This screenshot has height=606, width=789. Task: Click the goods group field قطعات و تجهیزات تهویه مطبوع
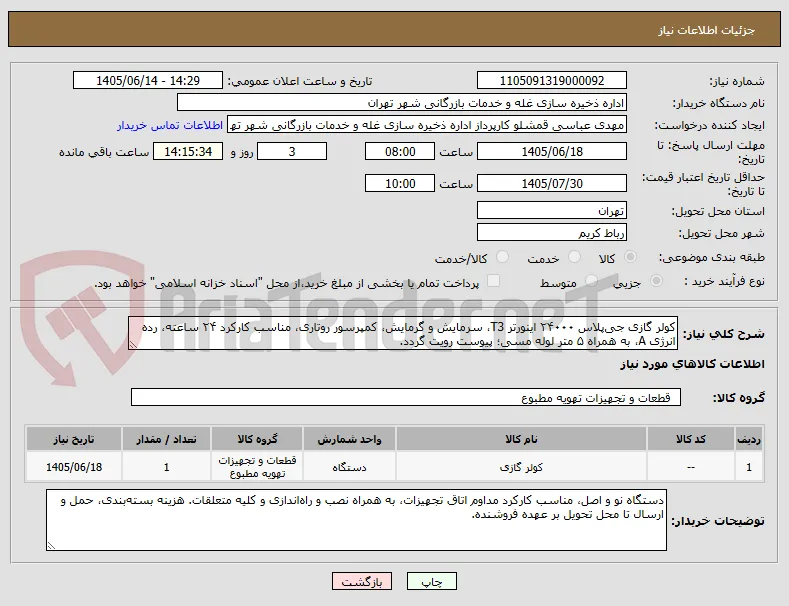(406, 397)
